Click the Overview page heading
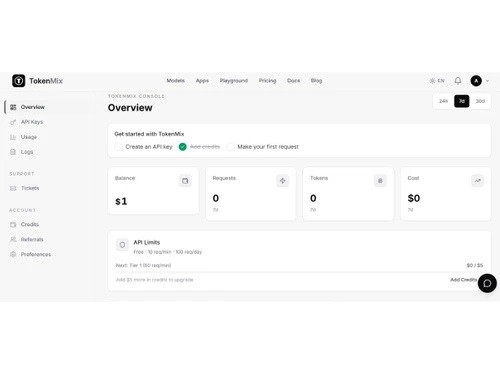This screenshot has height=375, width=500. click(x=130, y=108)
